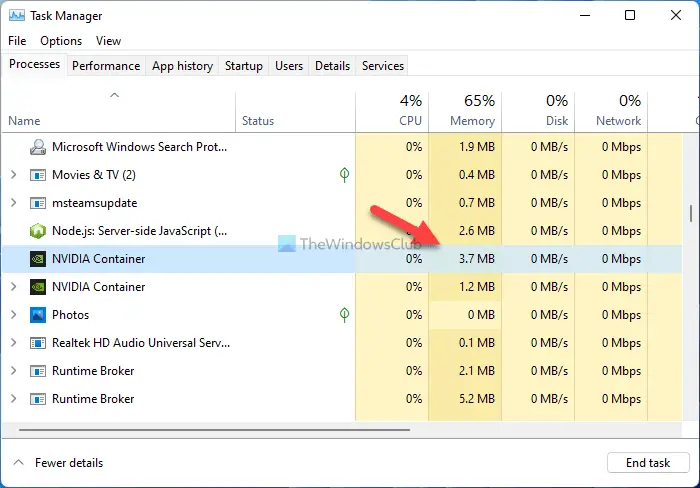Click the 0.7 MB memory value

pyautogui.click(x=477, y=203)
